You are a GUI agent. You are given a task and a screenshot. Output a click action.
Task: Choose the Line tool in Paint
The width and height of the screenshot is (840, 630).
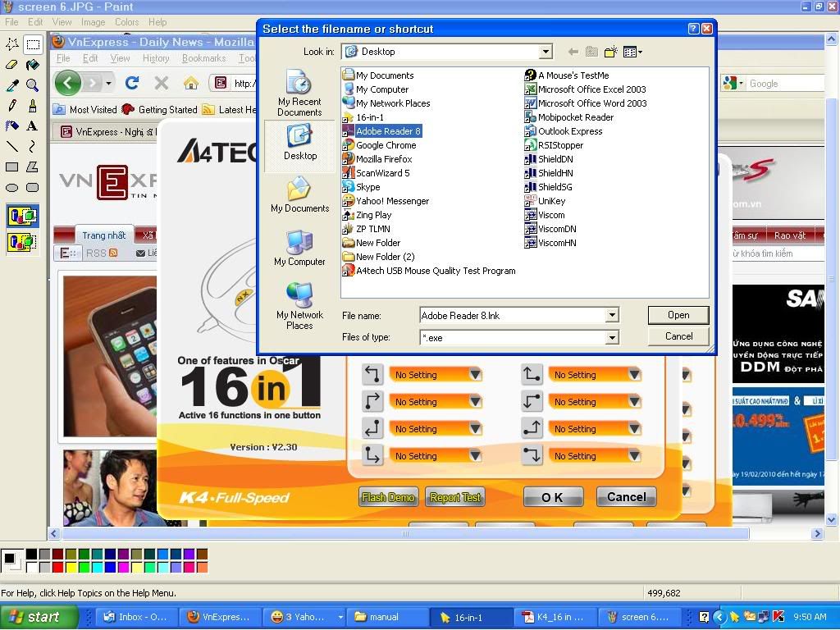[x=12, y=146]
